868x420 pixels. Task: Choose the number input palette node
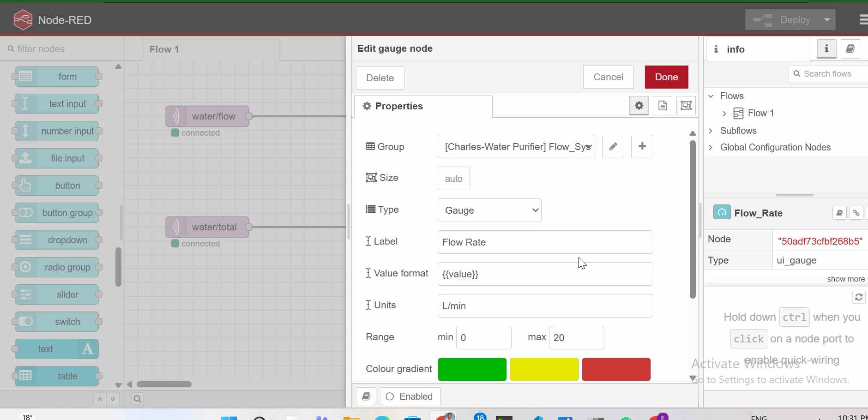click(x=57, y=131)
